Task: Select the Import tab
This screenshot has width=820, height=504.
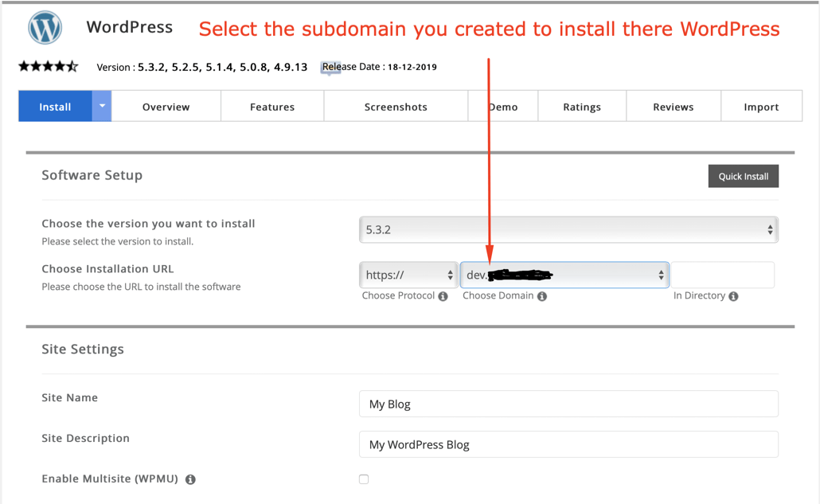Action: point(761,107)
